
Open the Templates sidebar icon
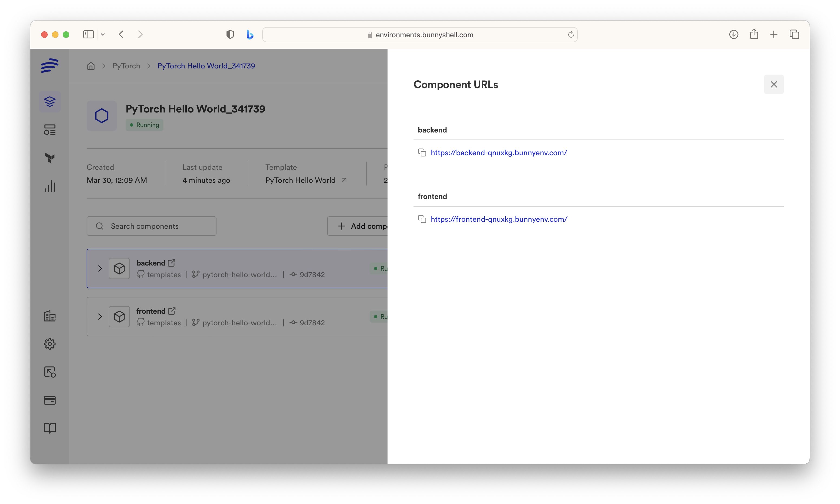click(x=50, y=130)
